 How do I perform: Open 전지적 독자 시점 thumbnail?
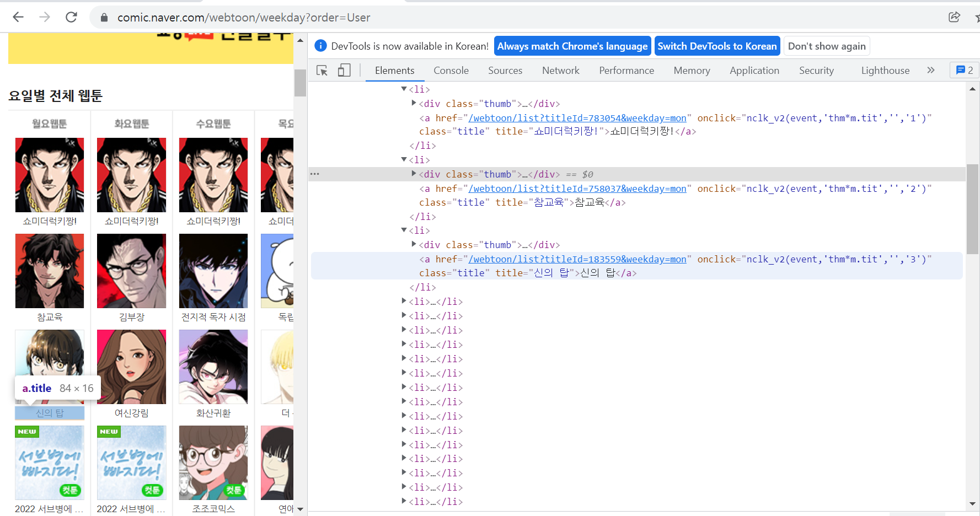coord(213,271)
